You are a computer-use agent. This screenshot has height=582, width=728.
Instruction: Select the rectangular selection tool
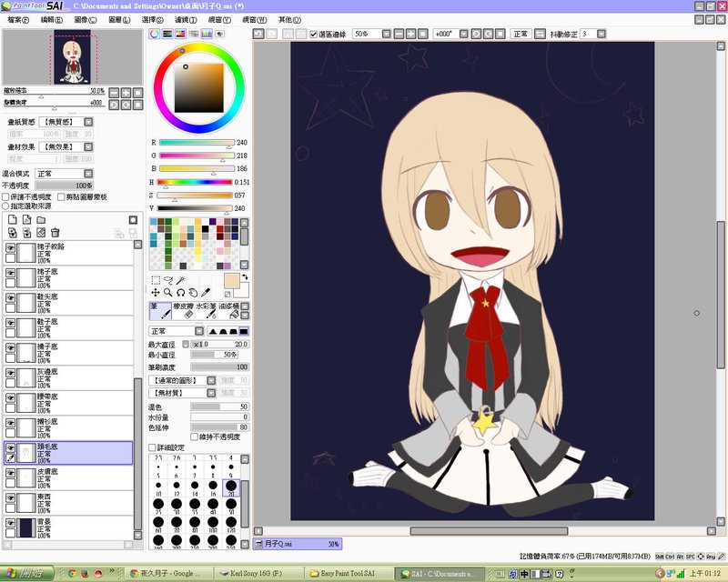coord(156,280)
